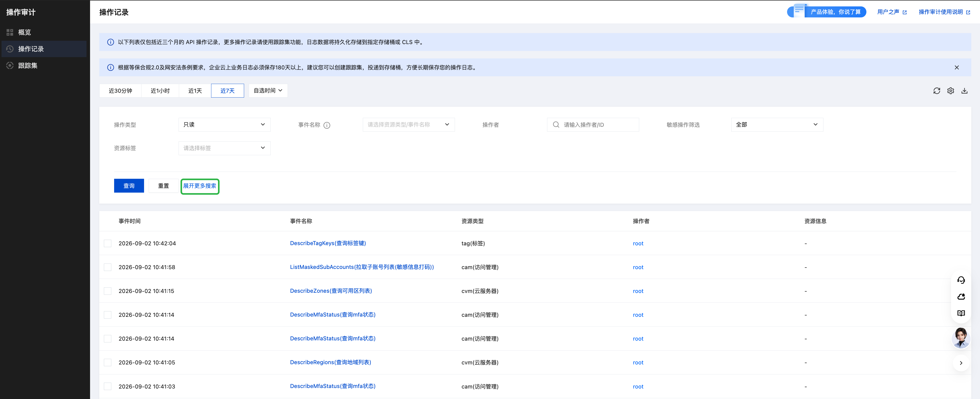Open the customer service headset icon
Screen dimensions: 980x399
tap(961, 280)
